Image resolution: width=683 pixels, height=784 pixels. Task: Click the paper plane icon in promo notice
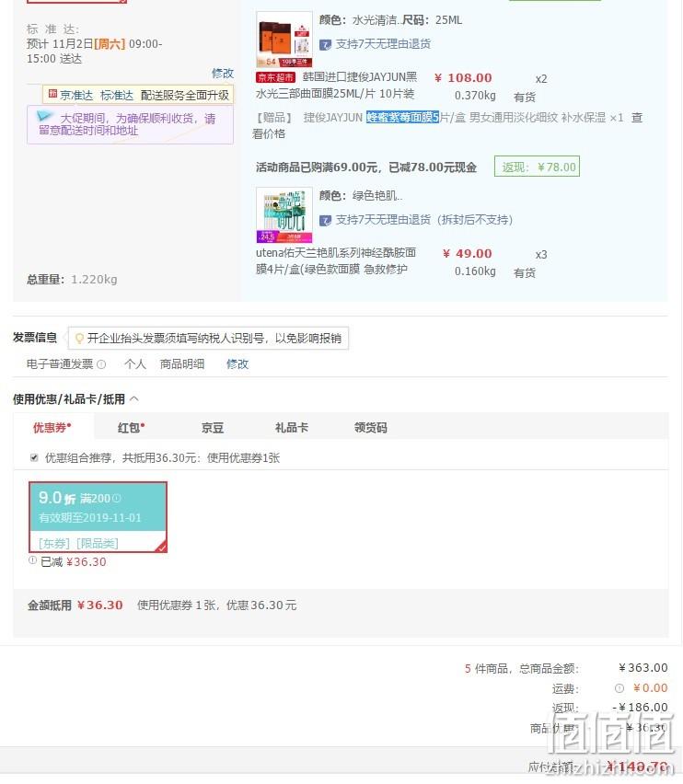tap(44, 117)
